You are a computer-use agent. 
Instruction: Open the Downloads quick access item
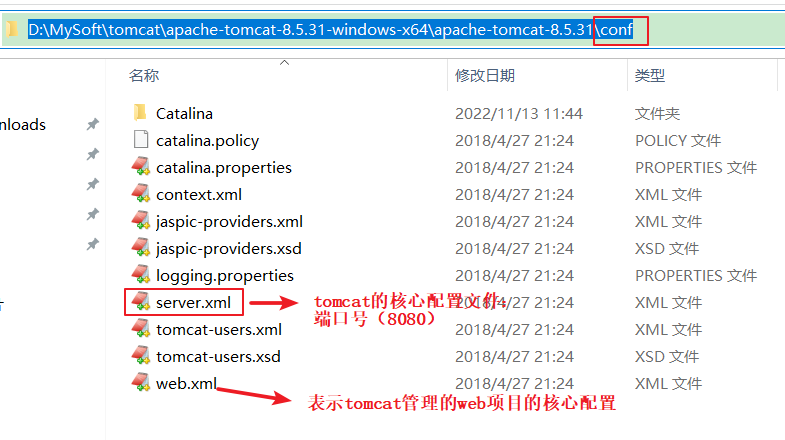23,125
